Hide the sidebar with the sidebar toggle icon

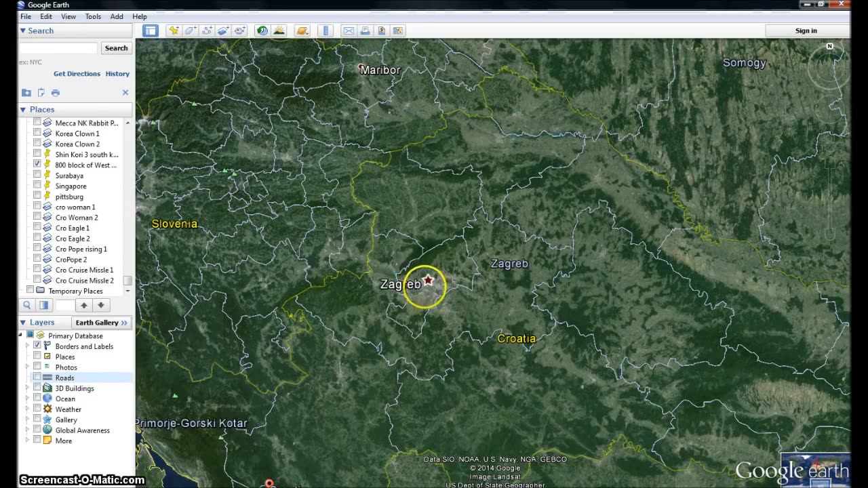click(x=150, y=30)
